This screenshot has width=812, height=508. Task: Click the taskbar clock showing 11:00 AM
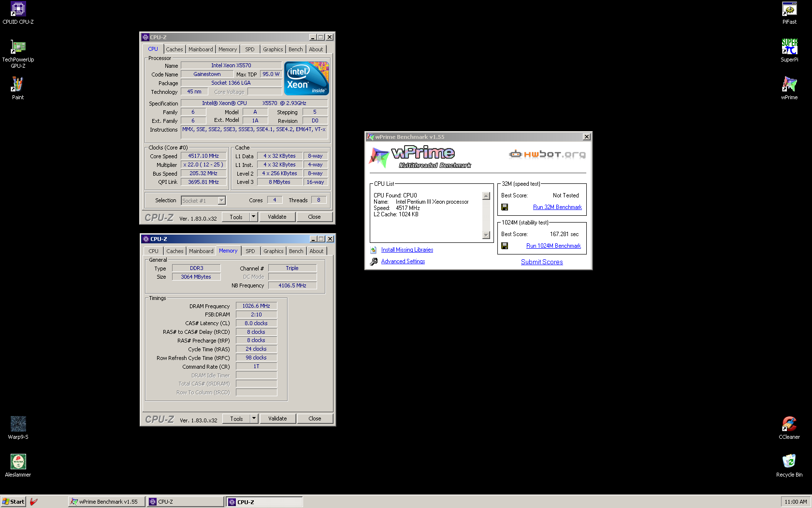(796, 502)
